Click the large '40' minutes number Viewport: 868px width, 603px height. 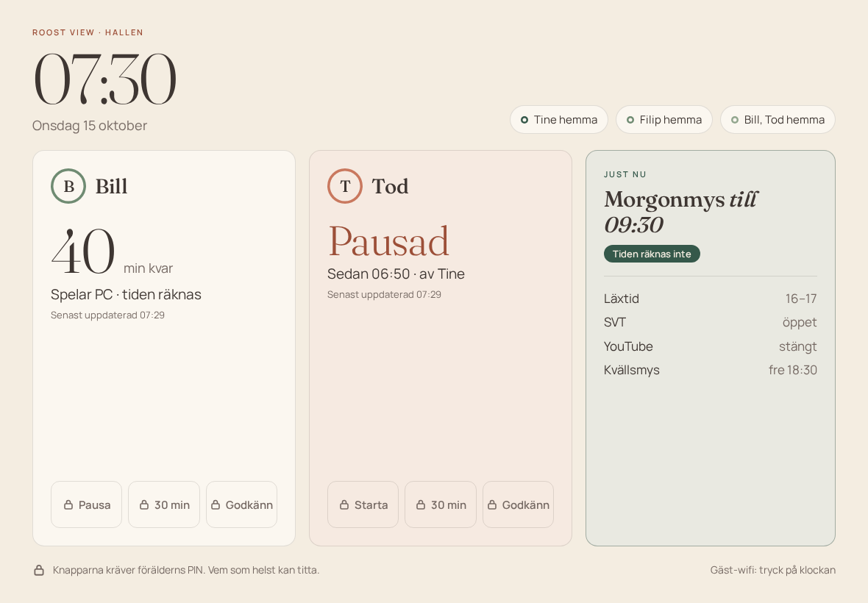pyautogui.click(x=83, y=252)
